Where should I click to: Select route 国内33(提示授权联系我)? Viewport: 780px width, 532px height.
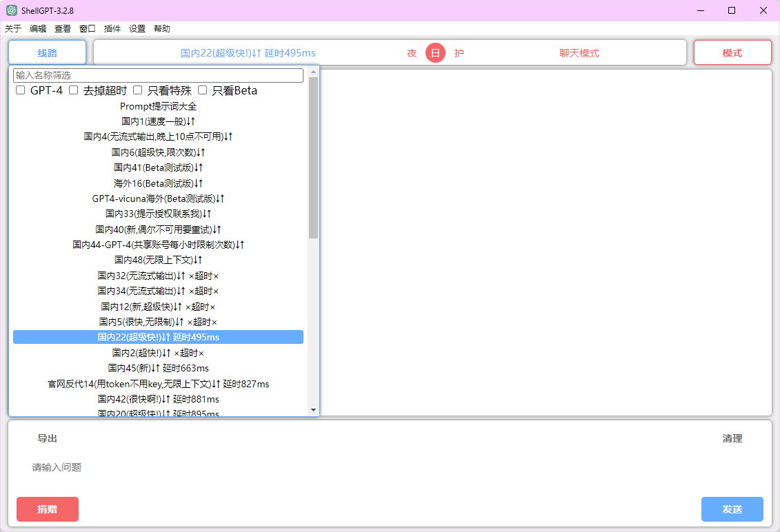coord(158,214)
